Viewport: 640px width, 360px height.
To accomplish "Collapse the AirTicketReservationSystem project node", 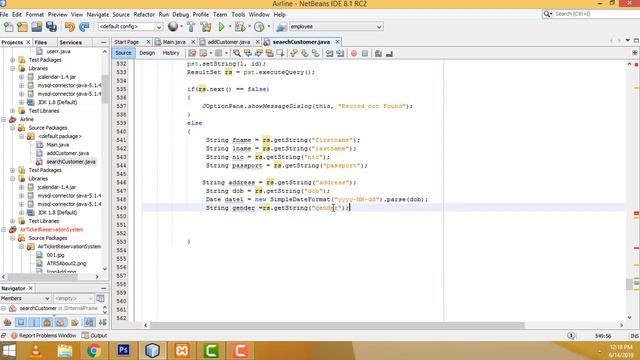I will (4, 229).
